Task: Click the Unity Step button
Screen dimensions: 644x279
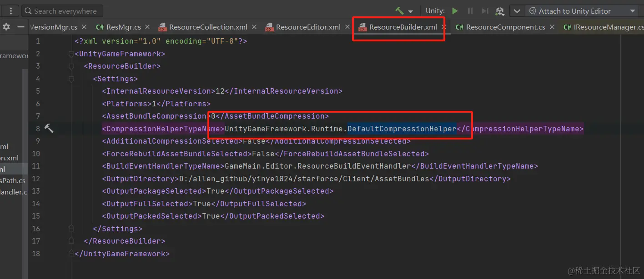Action: (x=485, y=11)
